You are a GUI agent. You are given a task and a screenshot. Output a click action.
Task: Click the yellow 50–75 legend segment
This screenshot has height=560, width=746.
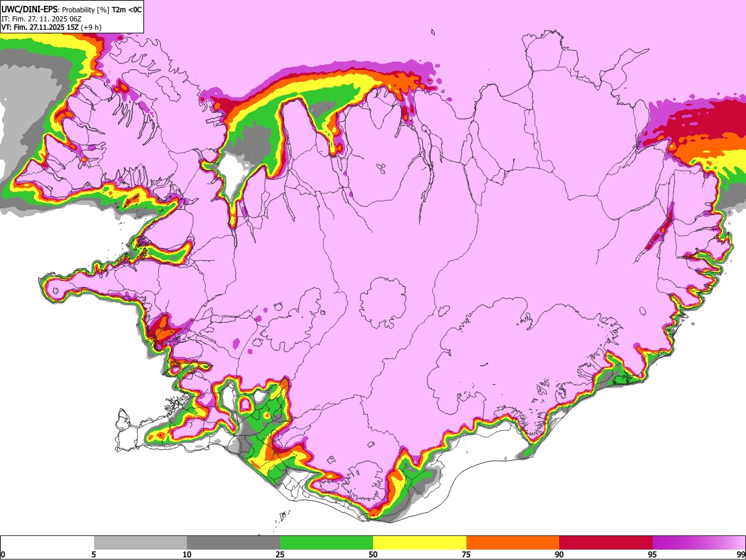point(420,542)
